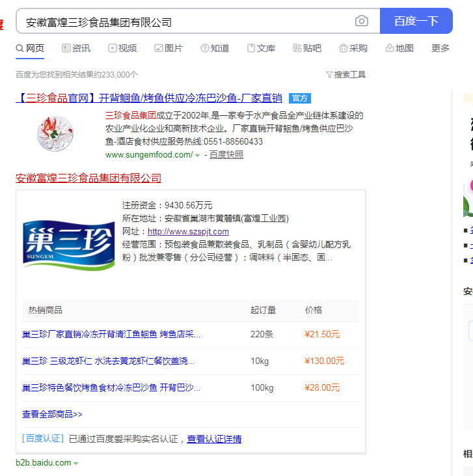This screenshot has width=473, height=476.
Task: Click the 注册资金：9430.56万元 line
Action: point(167,206)
